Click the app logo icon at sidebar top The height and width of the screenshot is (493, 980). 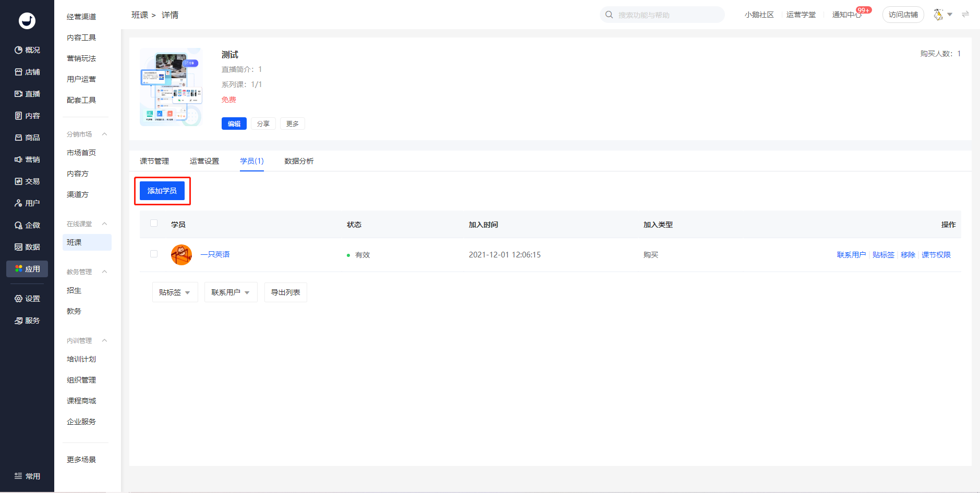coord(27,21)
